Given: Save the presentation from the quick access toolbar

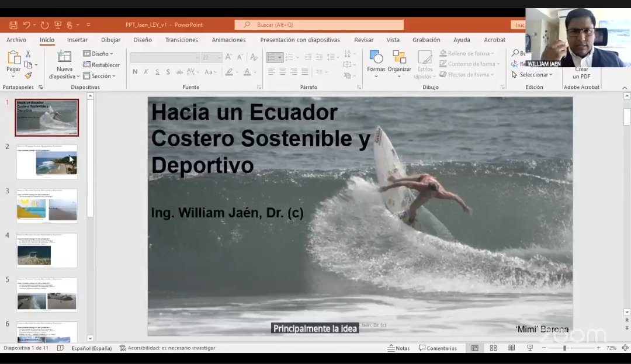Looking at the screenshot, I should point(13,25).
